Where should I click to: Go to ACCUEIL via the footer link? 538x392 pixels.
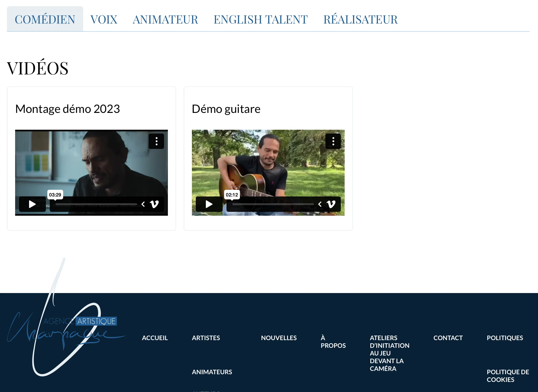pyautogui.click(x=155, y=338)
